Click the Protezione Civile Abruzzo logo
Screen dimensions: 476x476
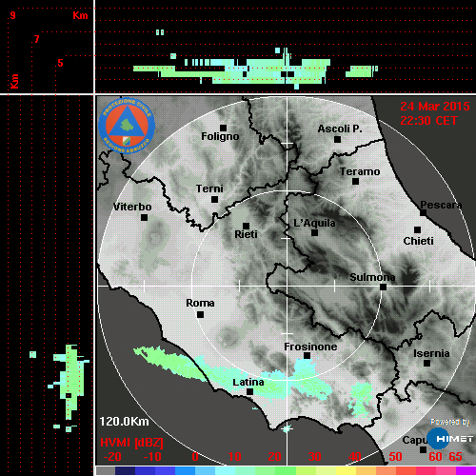[127, 126]
